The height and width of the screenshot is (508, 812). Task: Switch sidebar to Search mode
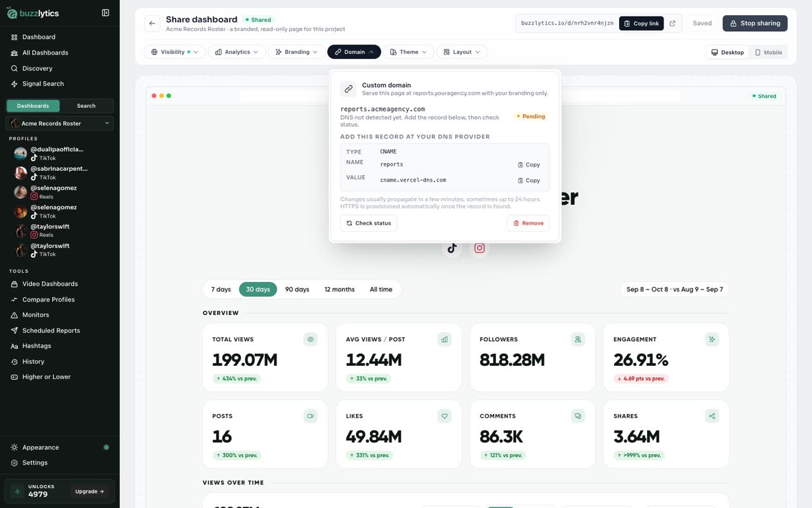pos(86,106)
